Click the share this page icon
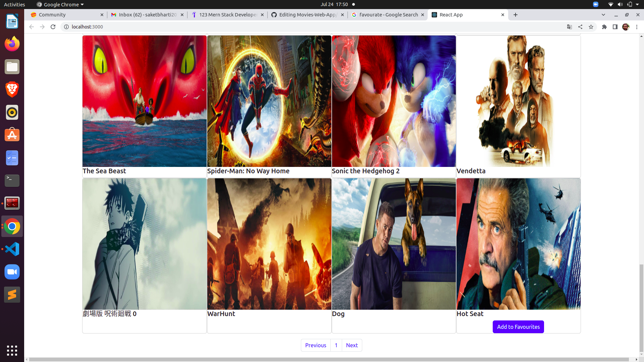The width and height of the screenshot is (644, 362). (580, 27)
